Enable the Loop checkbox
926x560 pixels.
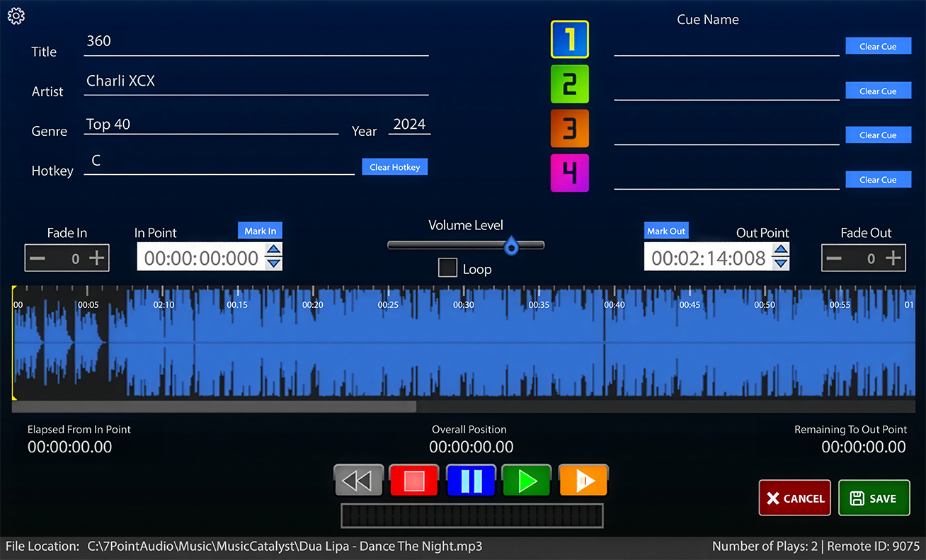tap(447, 268)
